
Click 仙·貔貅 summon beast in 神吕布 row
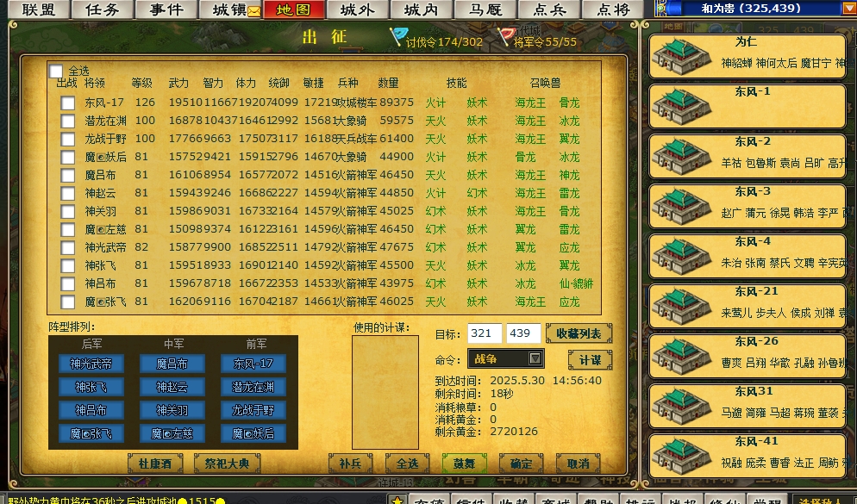pyautogui.click(x=576, y=283)
